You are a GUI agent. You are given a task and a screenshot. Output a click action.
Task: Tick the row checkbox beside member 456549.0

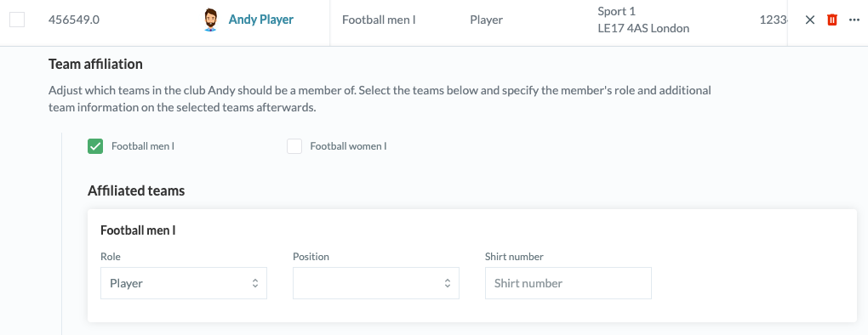point(17,20)
